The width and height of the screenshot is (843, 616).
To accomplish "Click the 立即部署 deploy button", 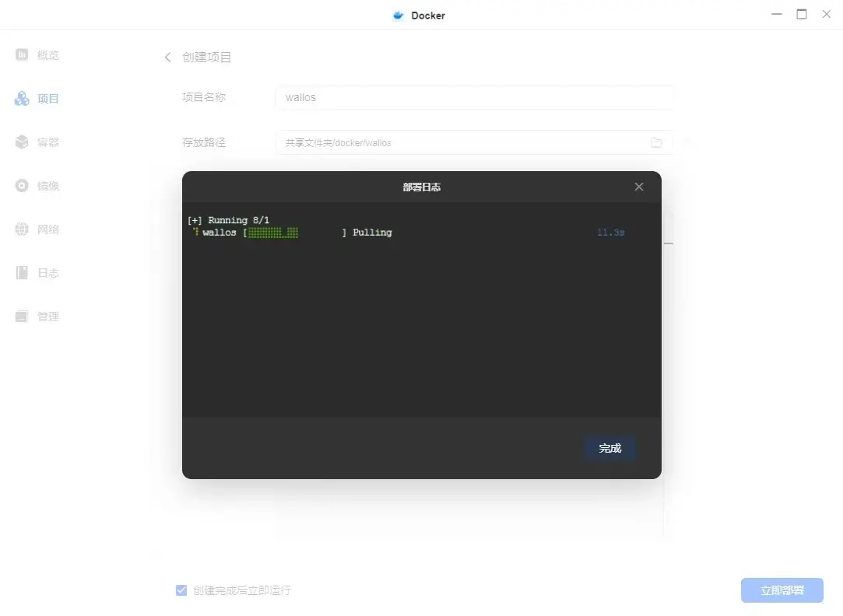I will click(x=782, y=590).
